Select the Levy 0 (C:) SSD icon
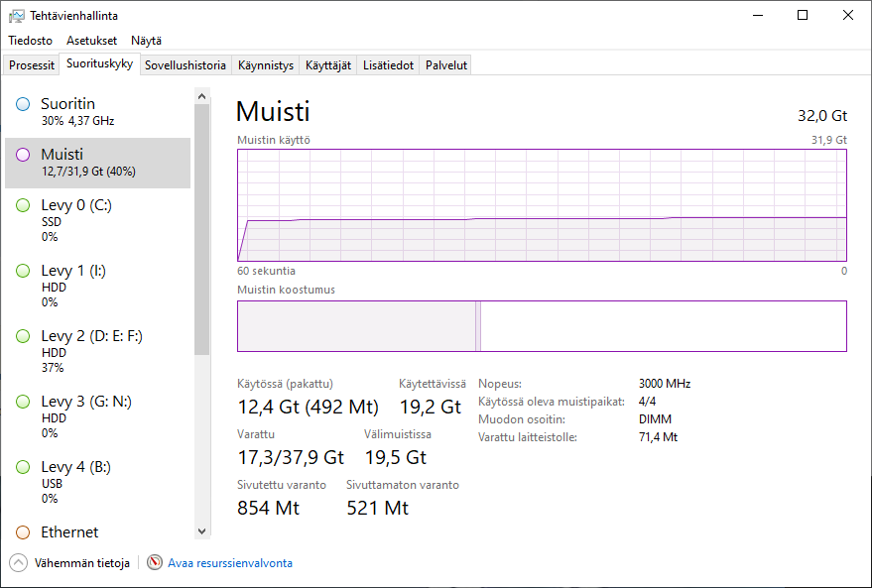 [23, 205]
